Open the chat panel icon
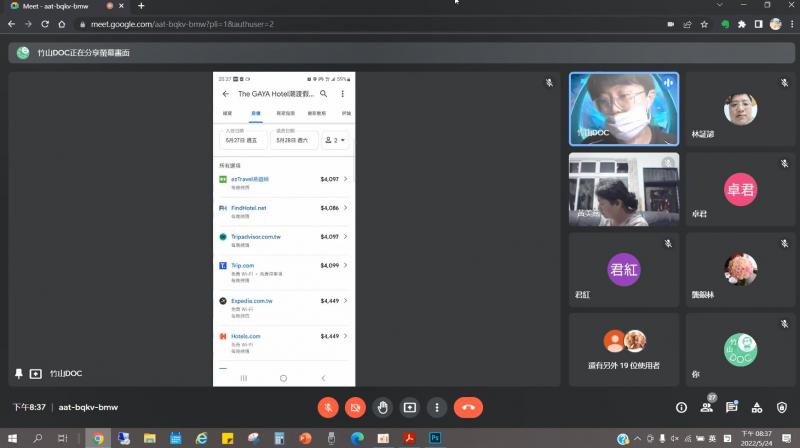This screenshot has height=448, width=800. tap(732, 407)
